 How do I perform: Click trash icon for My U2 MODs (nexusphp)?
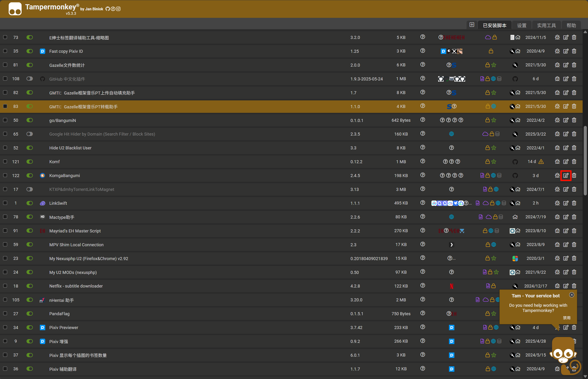coord(574,272)
